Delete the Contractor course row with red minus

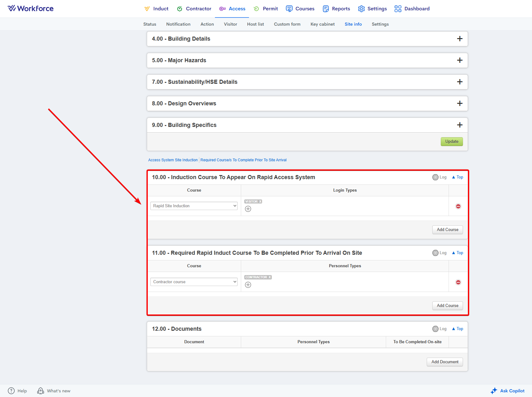click(x=458, y=282)
